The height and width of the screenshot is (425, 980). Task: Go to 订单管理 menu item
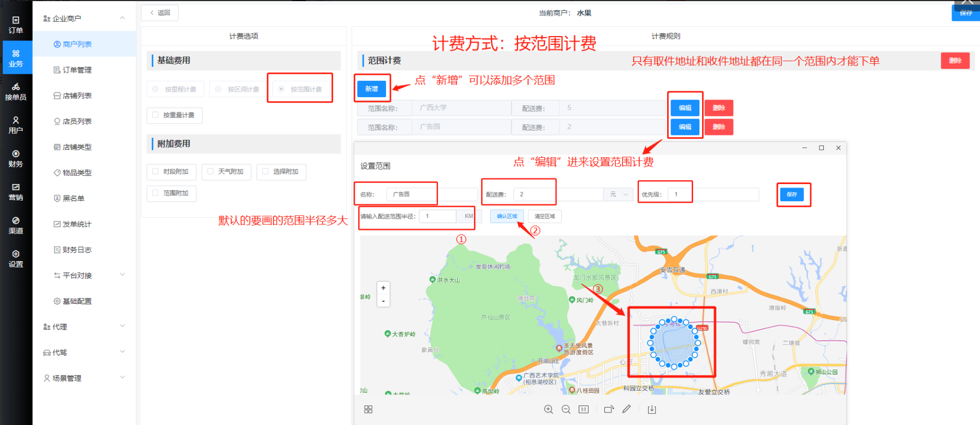tap(77, 70)
